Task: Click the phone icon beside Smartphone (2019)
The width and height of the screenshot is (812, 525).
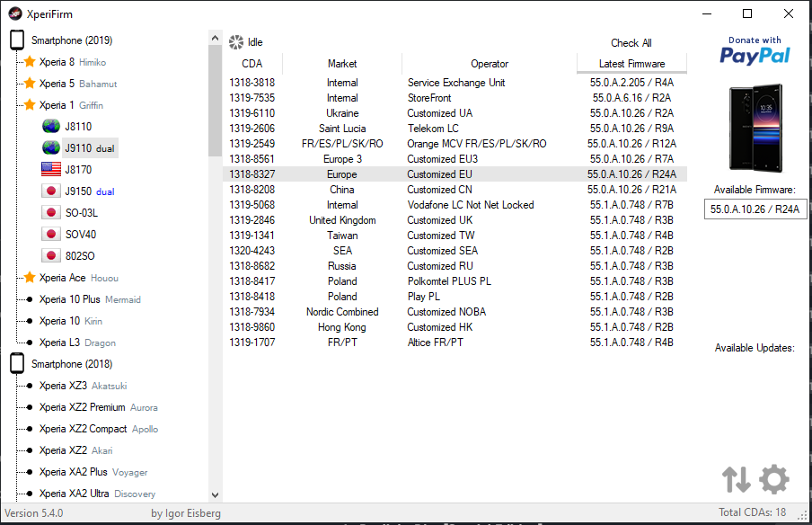Action: 17,40
